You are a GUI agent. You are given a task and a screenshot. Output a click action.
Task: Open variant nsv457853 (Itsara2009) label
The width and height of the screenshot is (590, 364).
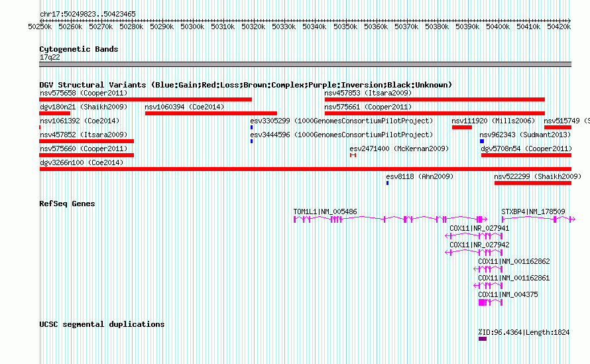coord(368,93)
